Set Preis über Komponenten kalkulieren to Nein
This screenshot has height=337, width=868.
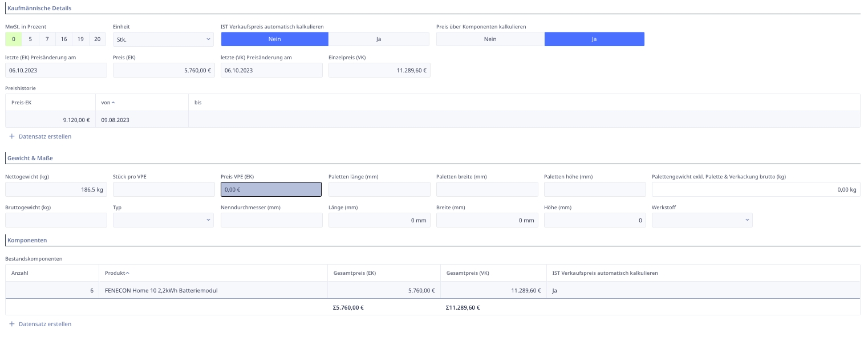[x=490, y=39]
